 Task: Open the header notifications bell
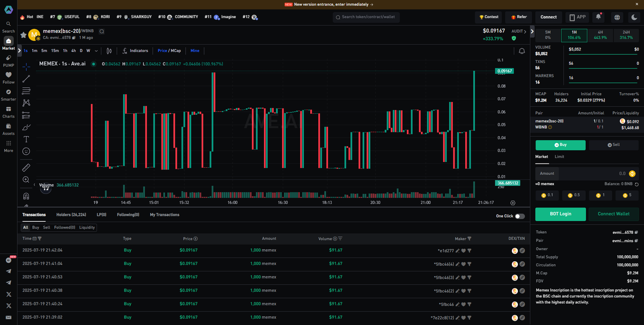pyautogui.click(x=598, y=17)
